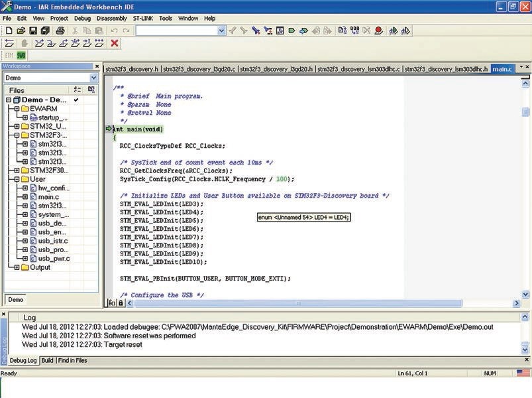Toggle the ETM trace indicator
This screenshot has height=398, width=532.
coord(9,55)
